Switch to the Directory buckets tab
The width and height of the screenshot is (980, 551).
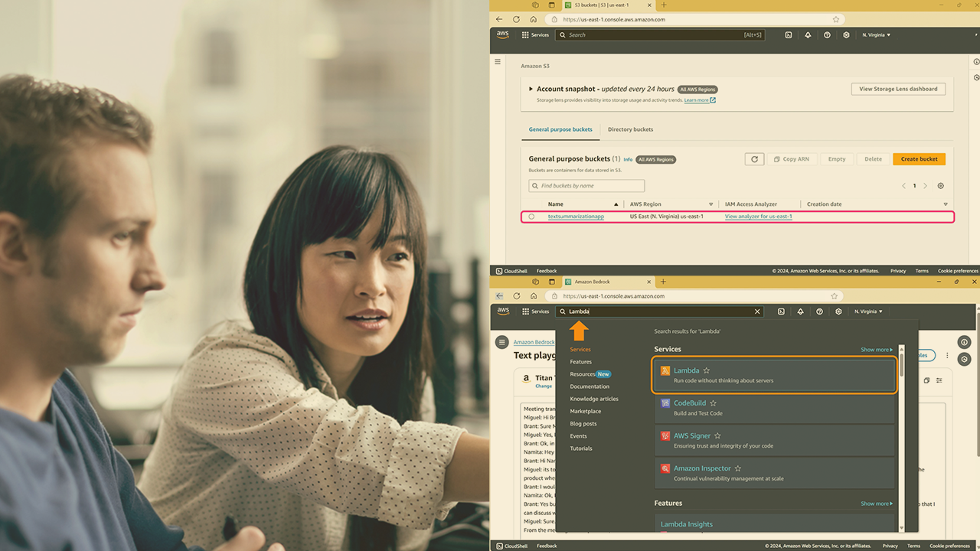coord(630,129)
